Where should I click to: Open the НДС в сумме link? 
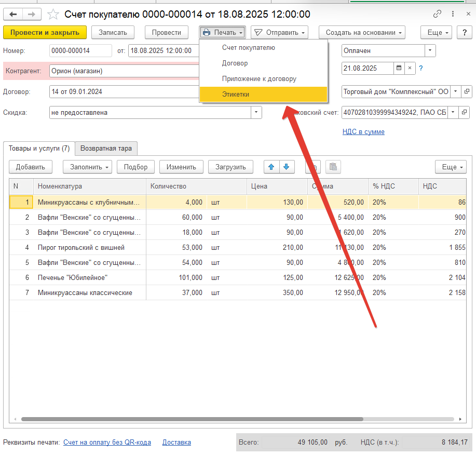point(363,131)
